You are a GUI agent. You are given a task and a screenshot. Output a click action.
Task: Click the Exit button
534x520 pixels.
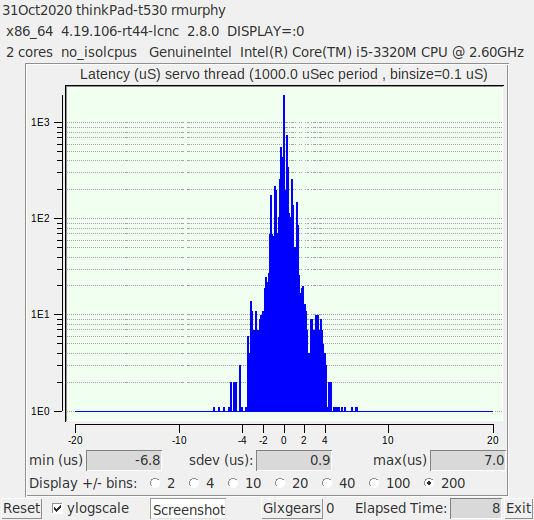(x=519, y=508)
